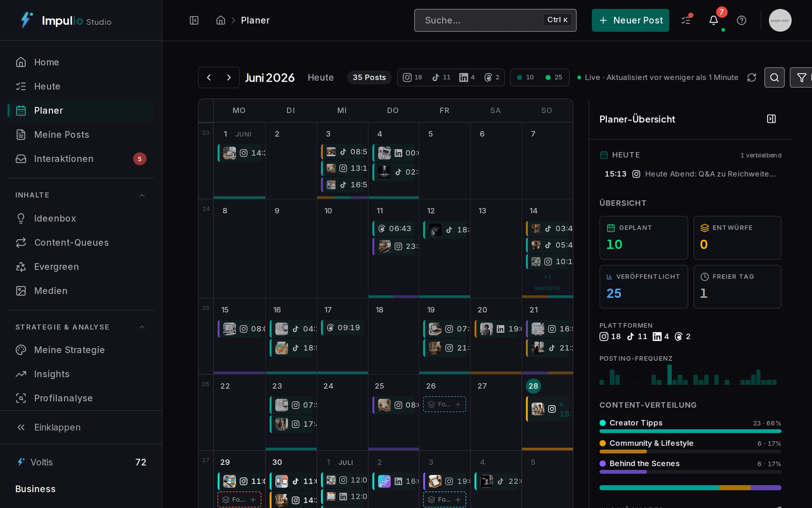Click Neuer Post button
This screenshot has height=508, width=812.
(x=630, y=20)
